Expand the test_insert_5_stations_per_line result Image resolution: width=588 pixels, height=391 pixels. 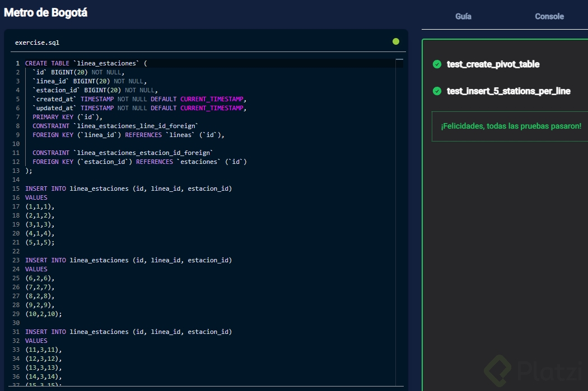pyautogui.click(x=508, y=91)
